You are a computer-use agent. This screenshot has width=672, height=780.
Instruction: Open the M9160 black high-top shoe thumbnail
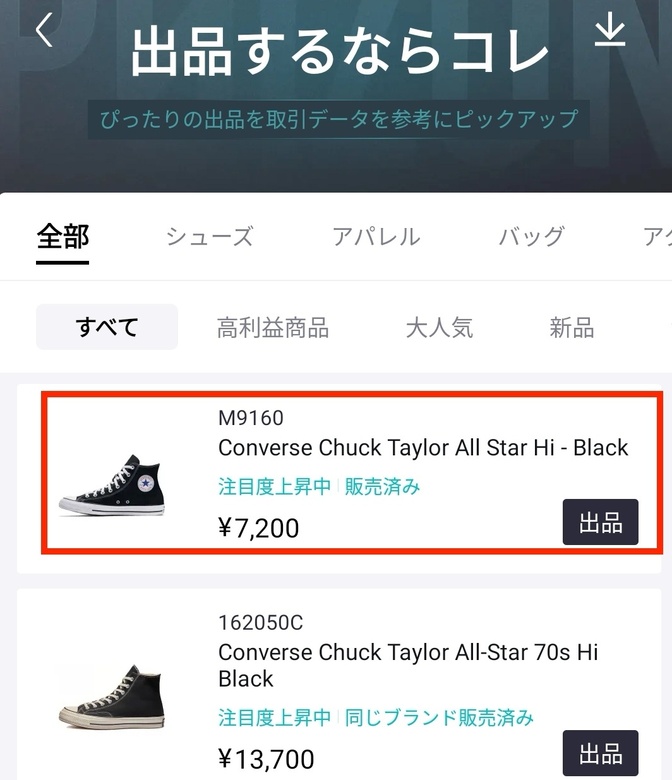pyautogui.click(x=111, y=486)
